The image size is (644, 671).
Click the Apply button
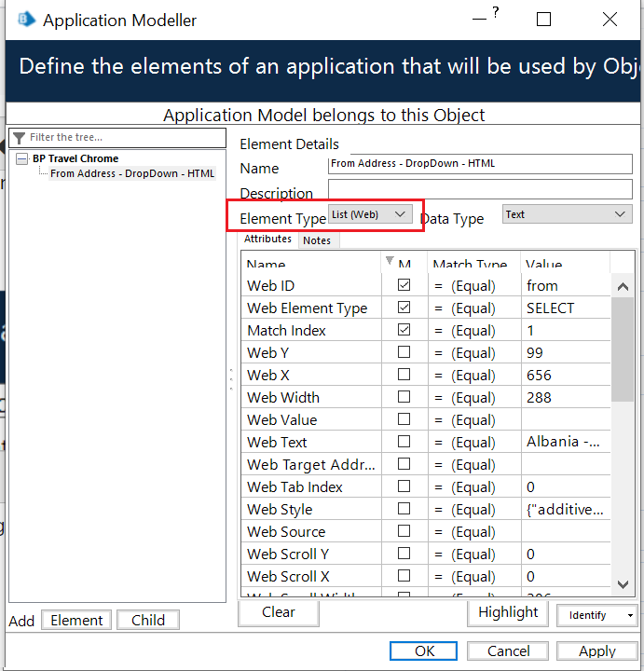click(x=596, y=650)
